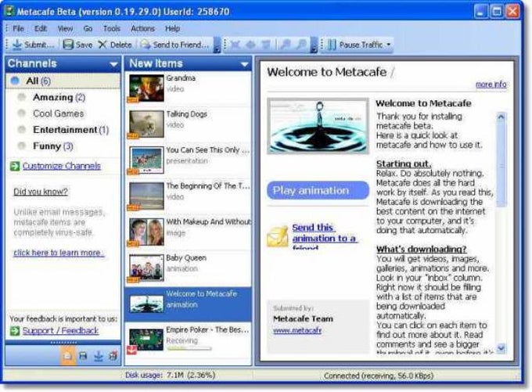Open the Customize Channels link
The width and height of the screenshot is (532, 392).
pos(62,166)
